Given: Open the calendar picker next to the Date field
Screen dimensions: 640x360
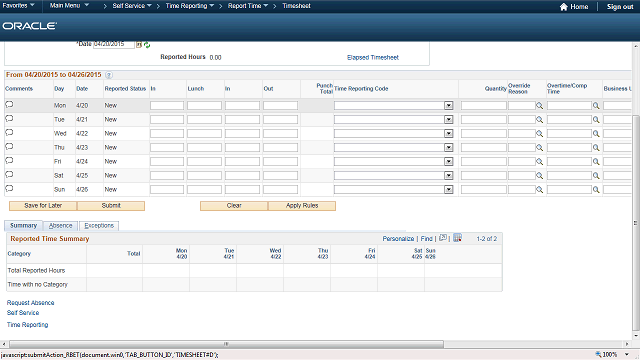Looking at the screenshot, I should 139,44.
